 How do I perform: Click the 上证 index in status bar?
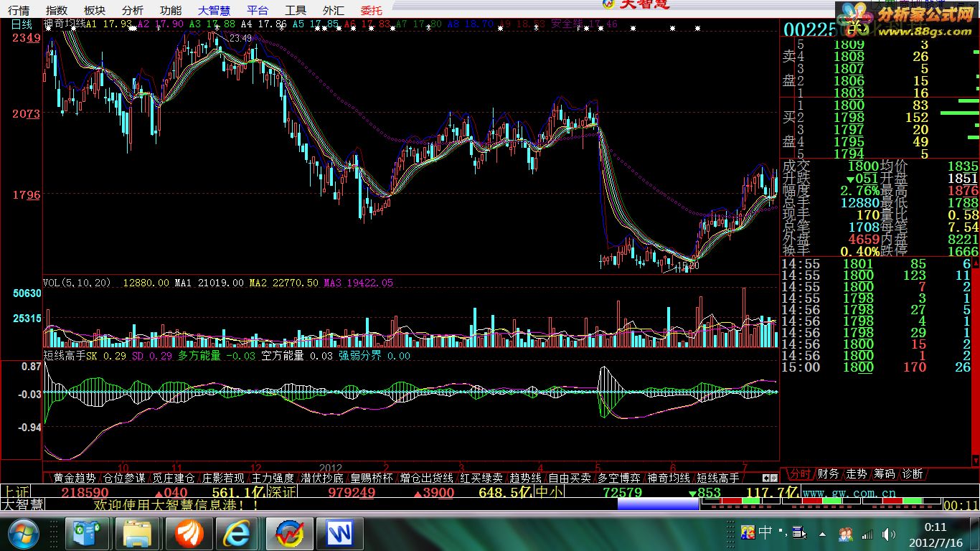point(14,492)
